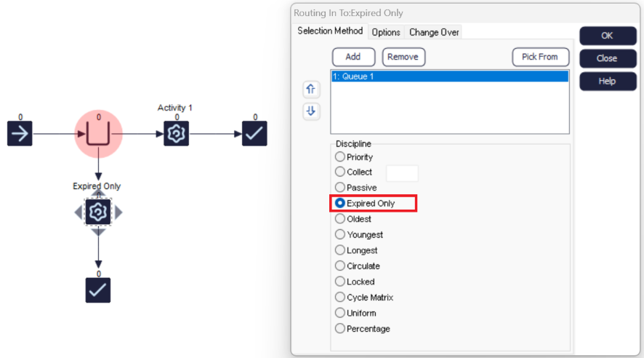Select the Activity 1 gear icon

[x=176, y=133]
